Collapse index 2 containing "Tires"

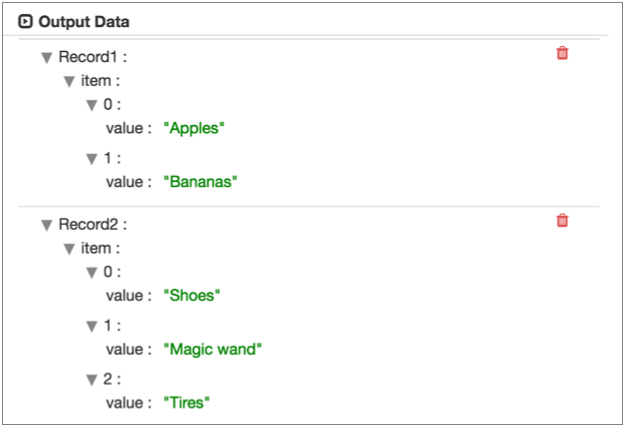point(92,380)
